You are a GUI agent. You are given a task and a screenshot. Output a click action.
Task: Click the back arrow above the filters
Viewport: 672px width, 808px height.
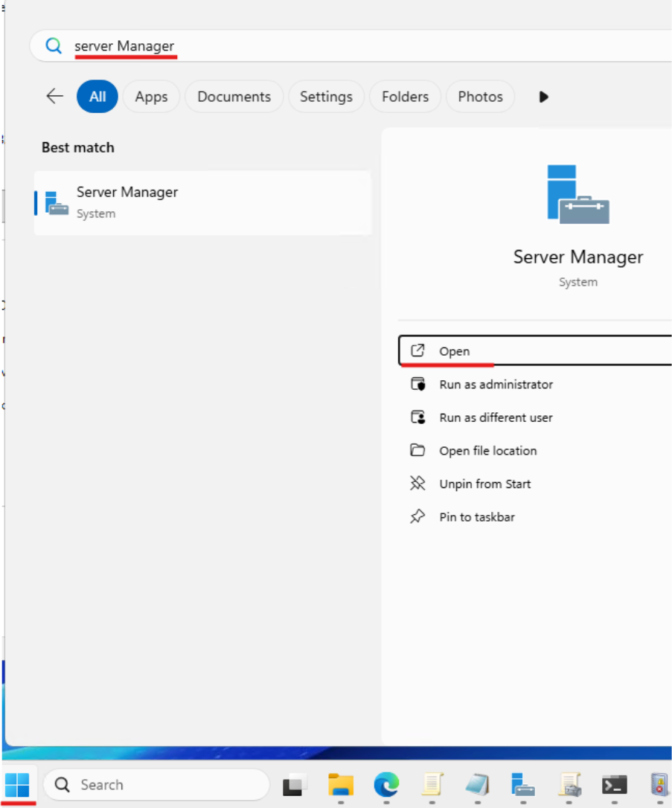[54, 96]
